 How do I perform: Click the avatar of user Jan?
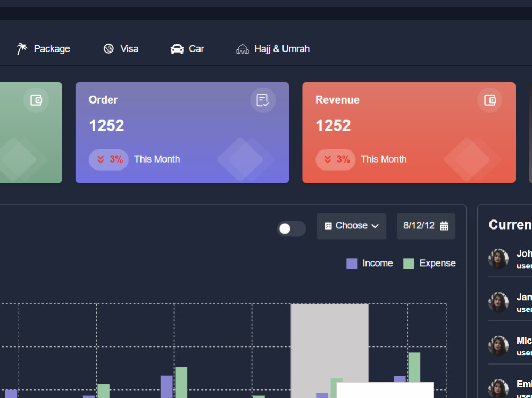(x=498, y=302)
